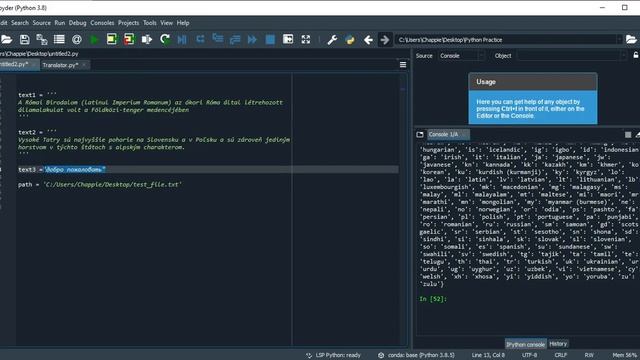Click LSP Python: ready status entry
This screenshot has height=360, width=640.
[334, 355]
